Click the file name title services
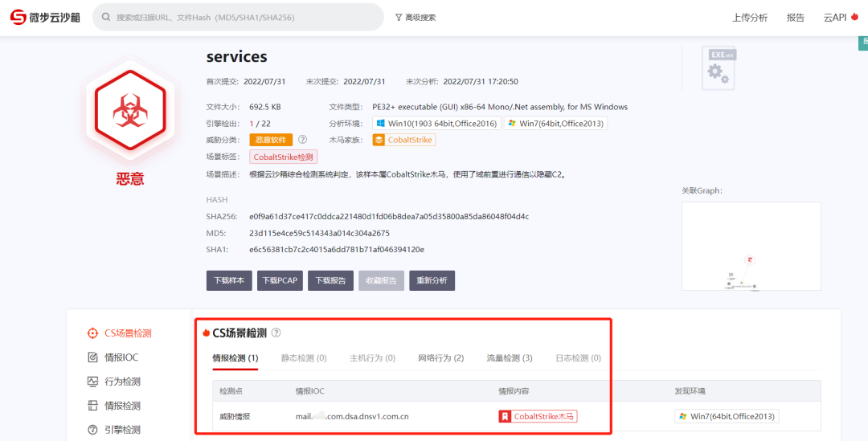The height and width of the screenshot is (441, 868). [237, 56]
